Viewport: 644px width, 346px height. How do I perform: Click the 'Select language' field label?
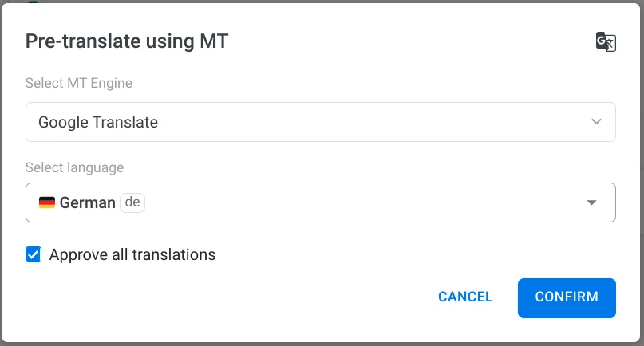[x=74, y=167]
